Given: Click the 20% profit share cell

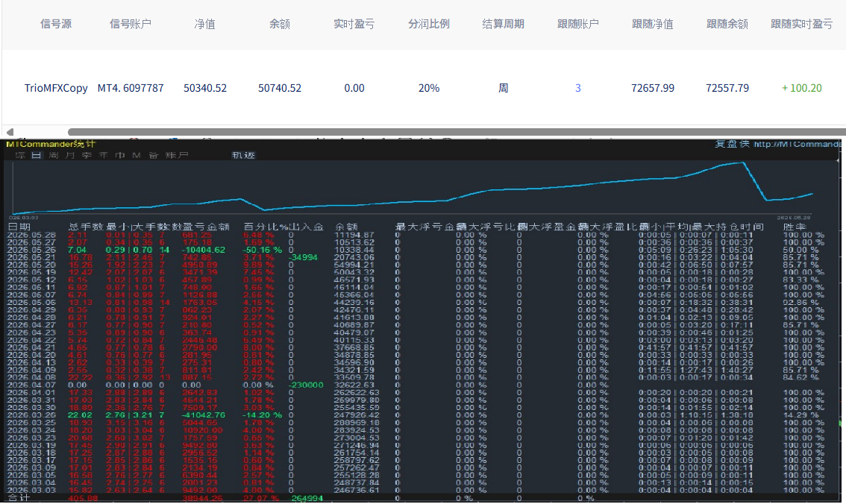Looking at the screenshot, I should (429, 88).
